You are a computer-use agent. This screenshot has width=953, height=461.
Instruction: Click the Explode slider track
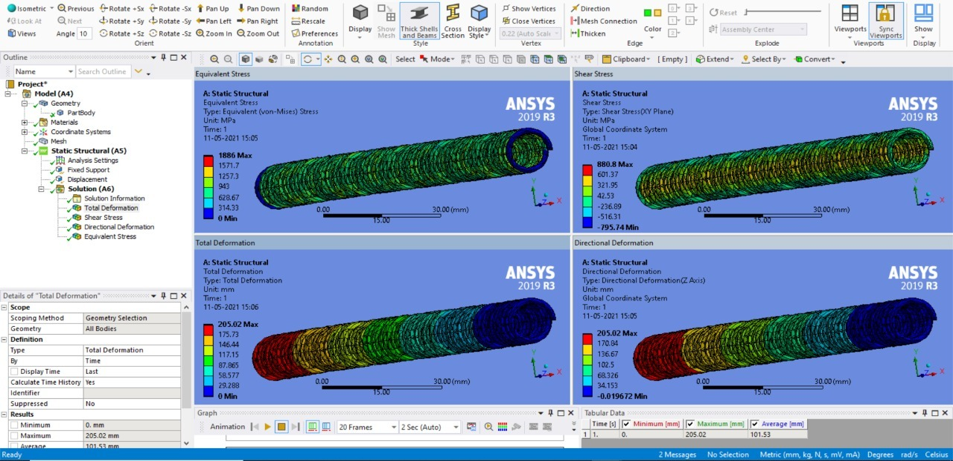[x=782, y=12]
